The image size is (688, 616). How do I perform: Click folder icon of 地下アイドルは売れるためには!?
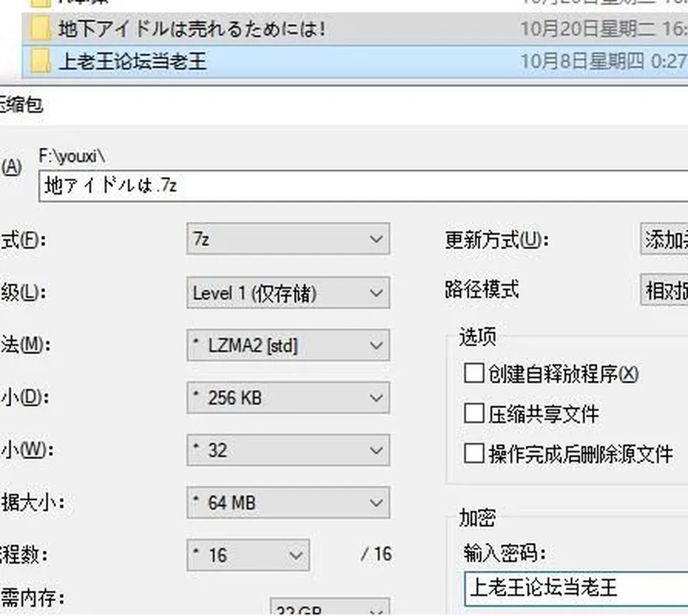pos(40,29)
